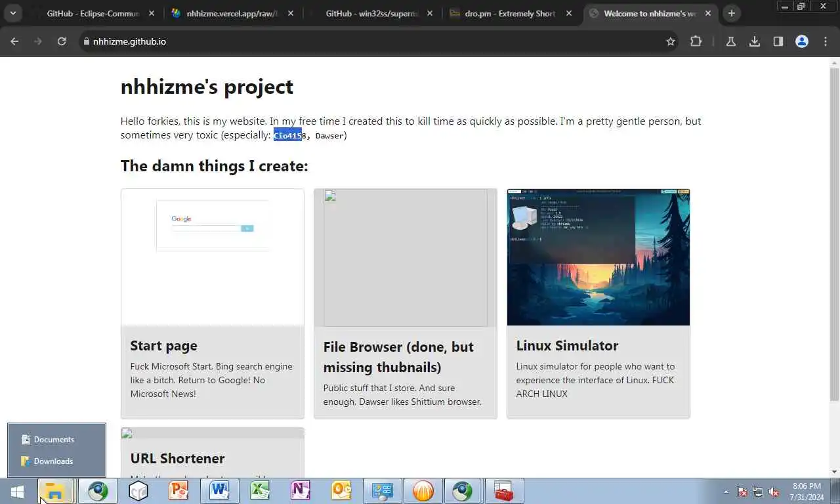Screen dimensions: 840x504
Task: Click the page scrollbar up arrow
Action: pos(835,62)
